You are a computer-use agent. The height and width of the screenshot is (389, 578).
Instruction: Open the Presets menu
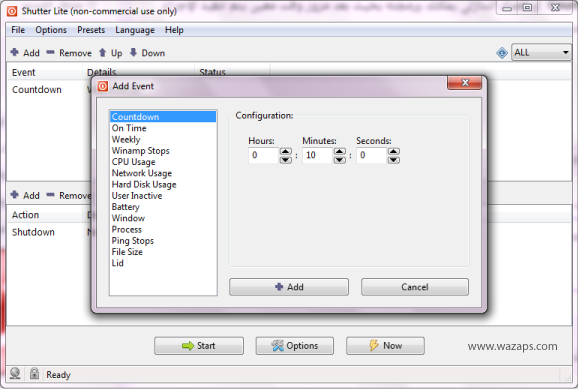pos(91,30)
